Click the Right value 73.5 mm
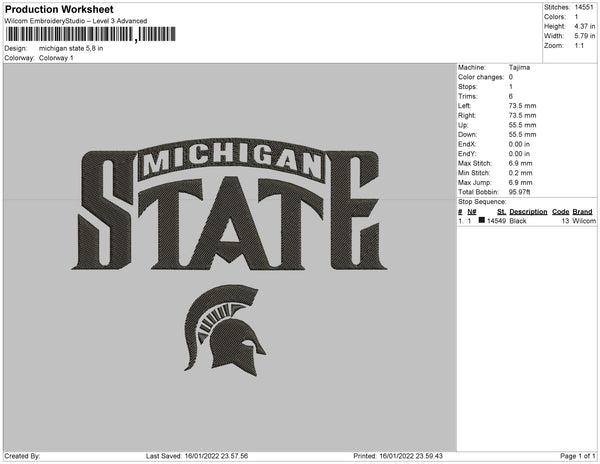600x464 pixels. coord(522,115)
